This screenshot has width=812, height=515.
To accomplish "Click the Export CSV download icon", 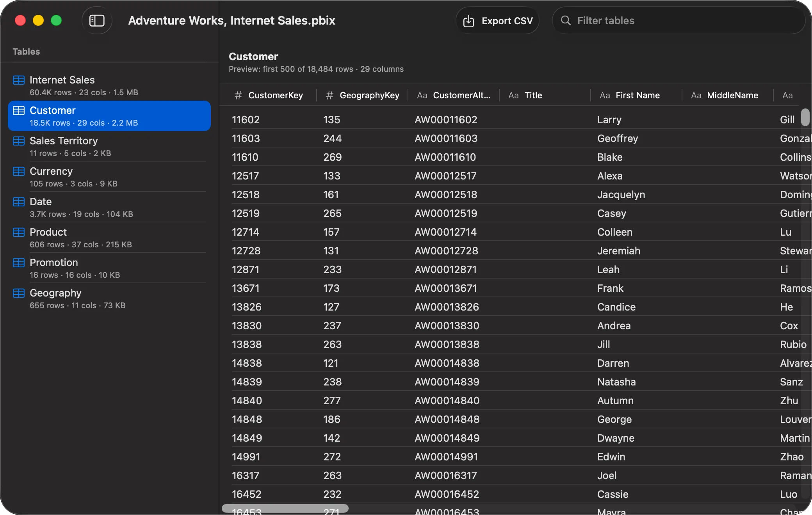I will click(468, 21).
